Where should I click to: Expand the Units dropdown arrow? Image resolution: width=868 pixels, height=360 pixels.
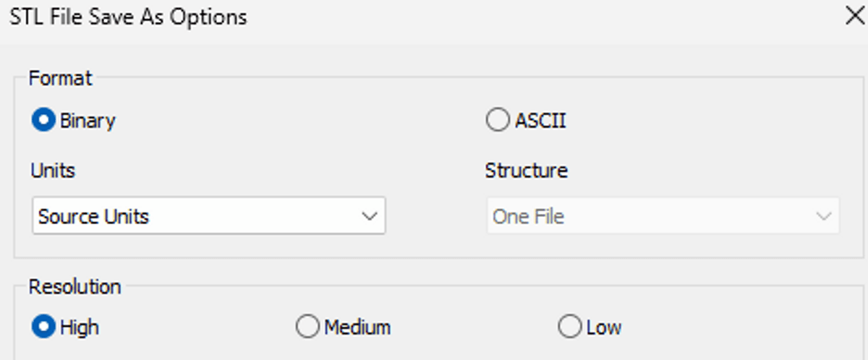(369, 216)
